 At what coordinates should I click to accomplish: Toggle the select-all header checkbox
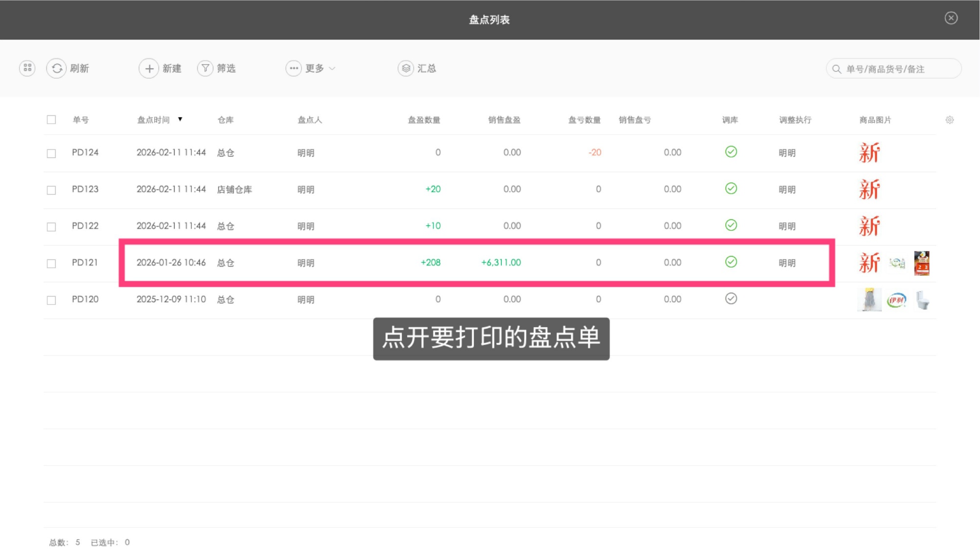pos(51,120)
